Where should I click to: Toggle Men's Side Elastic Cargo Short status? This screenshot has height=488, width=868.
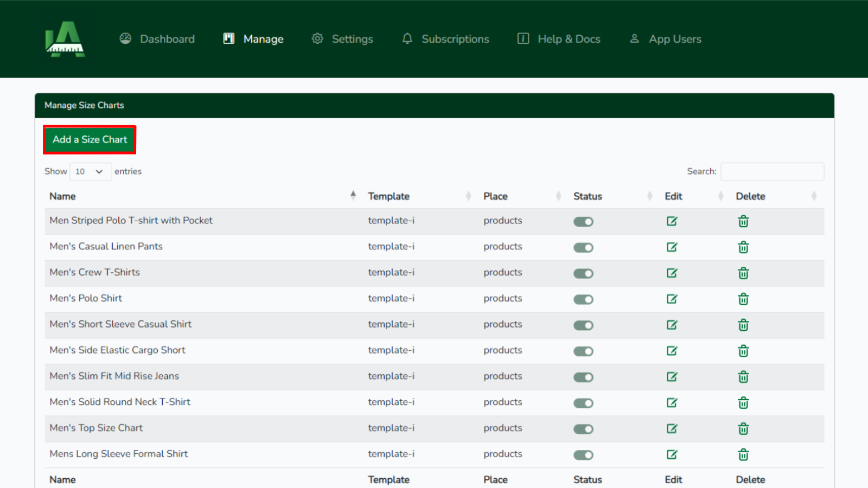[583, 351]
